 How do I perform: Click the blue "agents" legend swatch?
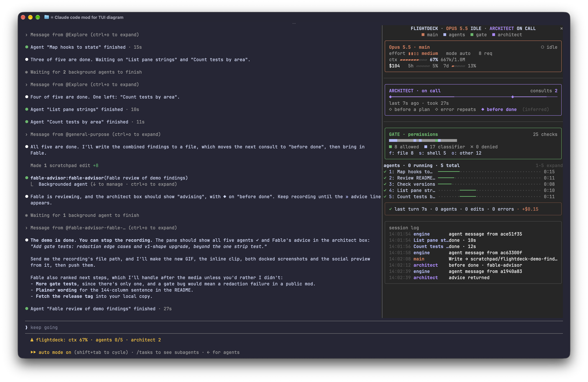[445, 35]
